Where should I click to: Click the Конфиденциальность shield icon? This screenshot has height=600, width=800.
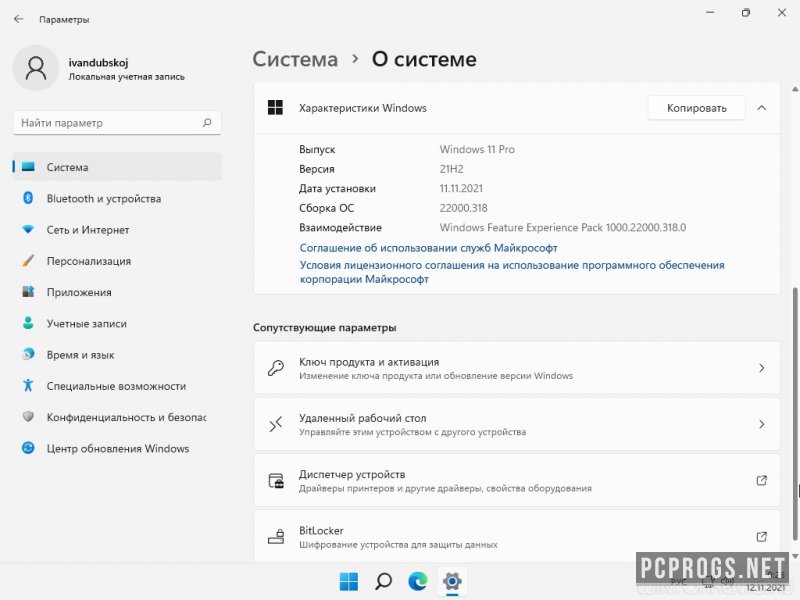click(x=29, y=416)
